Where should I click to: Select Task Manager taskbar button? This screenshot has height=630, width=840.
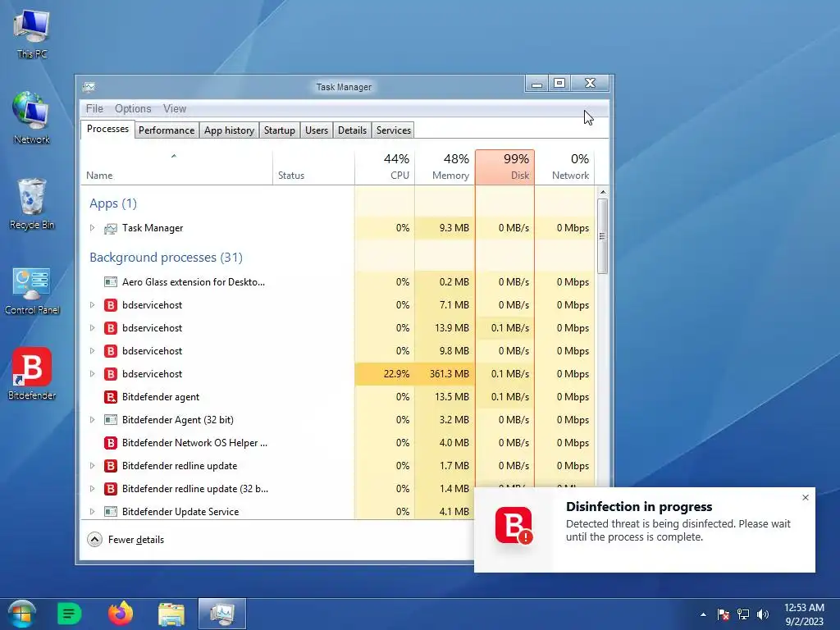click(221, 614)
